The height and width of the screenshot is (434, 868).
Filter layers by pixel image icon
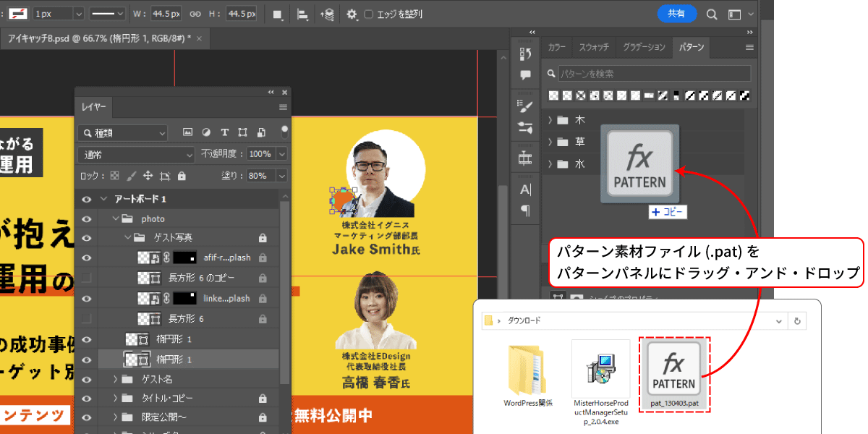(x=188, y=132)
